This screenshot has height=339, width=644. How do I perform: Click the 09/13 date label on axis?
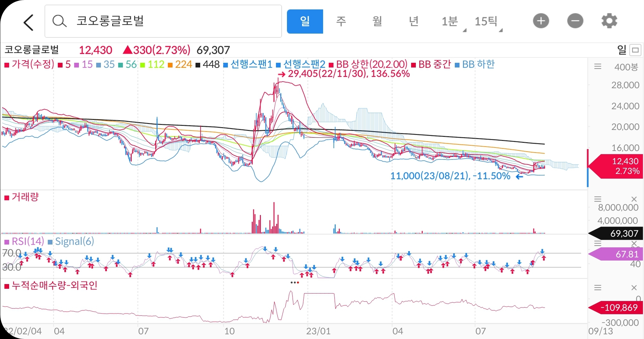[x=601, y=331]
